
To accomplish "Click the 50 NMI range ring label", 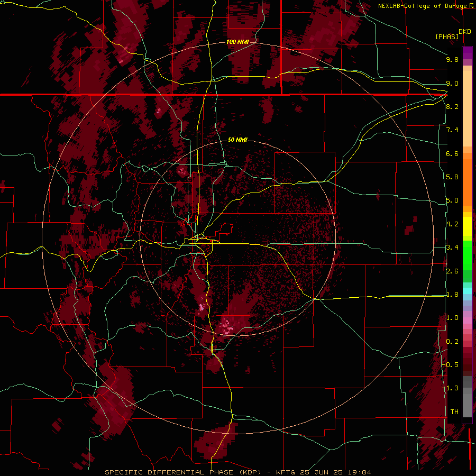I will (237, 140).
